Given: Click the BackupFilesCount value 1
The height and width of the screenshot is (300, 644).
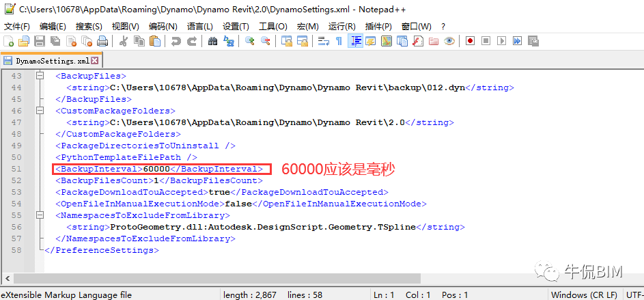Looking at the screenshot, I should pos(156,180).
